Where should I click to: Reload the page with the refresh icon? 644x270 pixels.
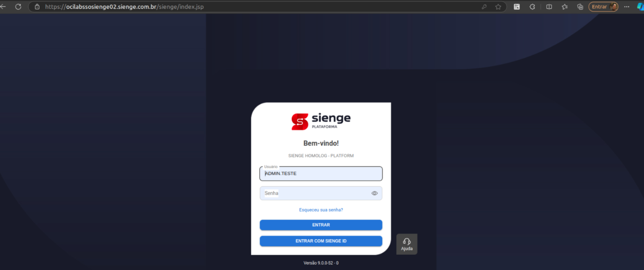tap(18, 7)
